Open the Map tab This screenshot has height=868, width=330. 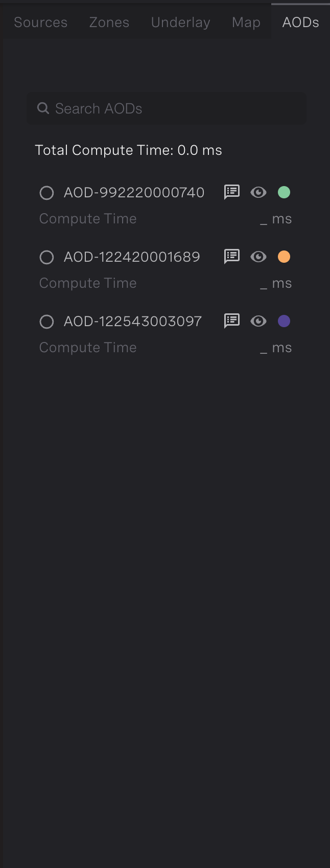pos(246,22)
